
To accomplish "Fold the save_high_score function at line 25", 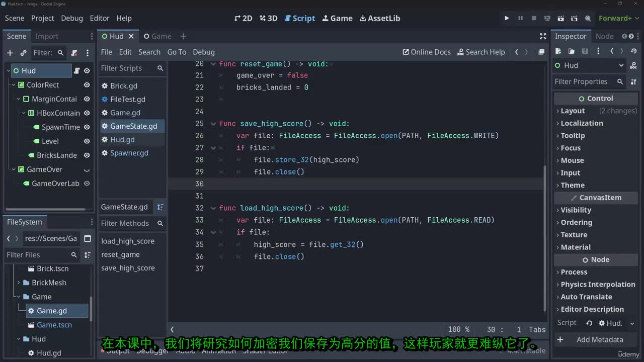I will (213, 124).
